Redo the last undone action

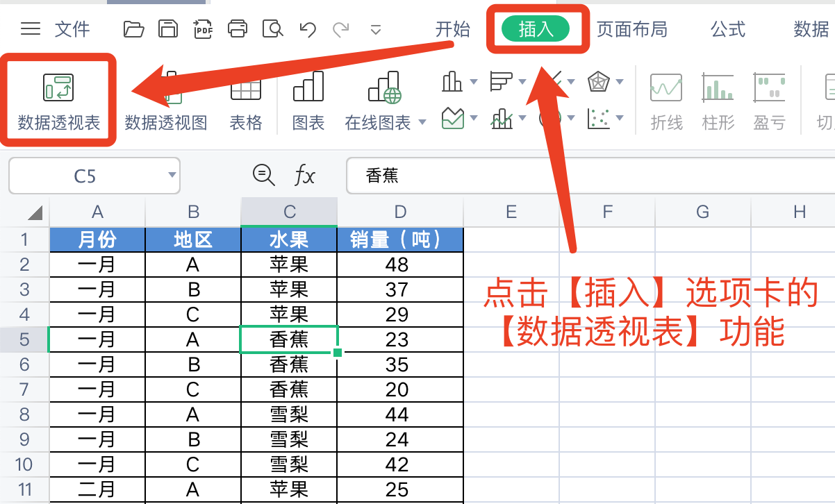[340, 29]
